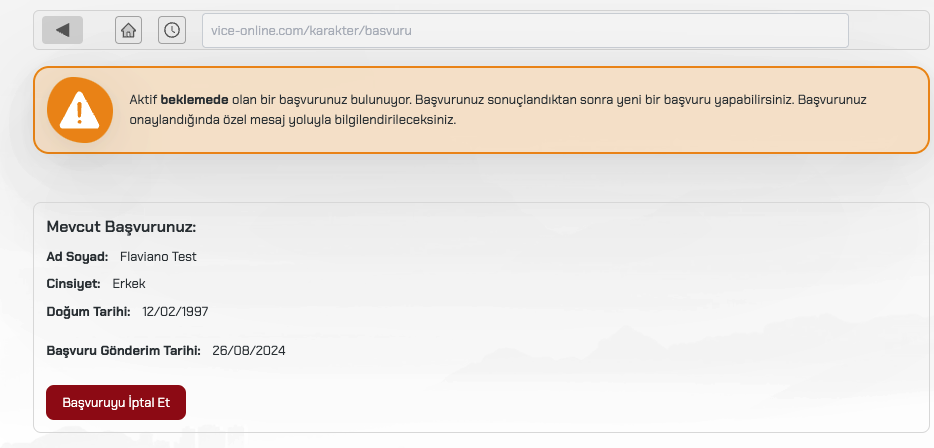934x448 pixels.
Task: Select the Doğum Tarihi label
Action: tap(88, 311)
